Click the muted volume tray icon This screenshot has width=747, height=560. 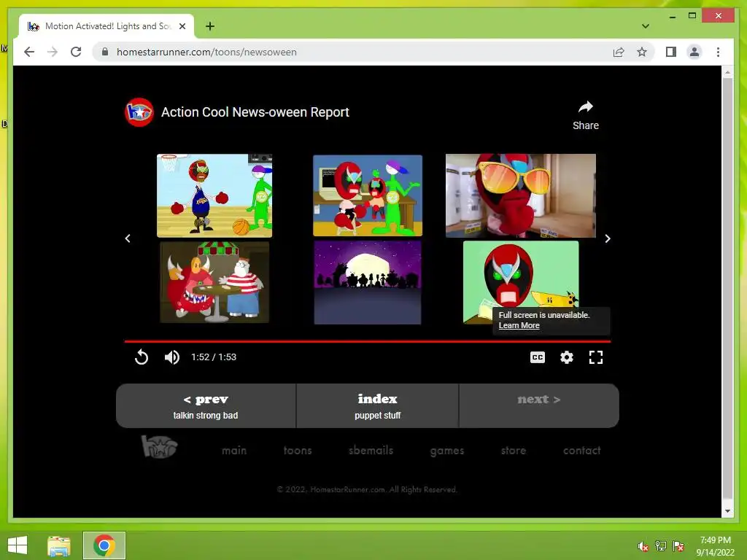point(643,546)
